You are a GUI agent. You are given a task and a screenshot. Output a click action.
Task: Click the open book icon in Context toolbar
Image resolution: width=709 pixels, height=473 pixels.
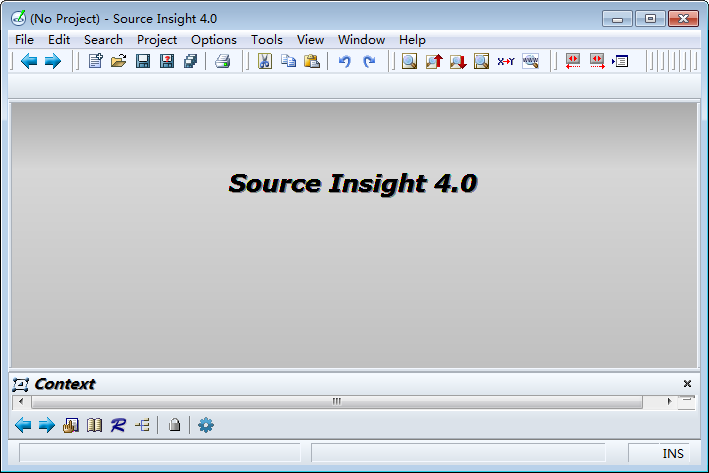95,425
